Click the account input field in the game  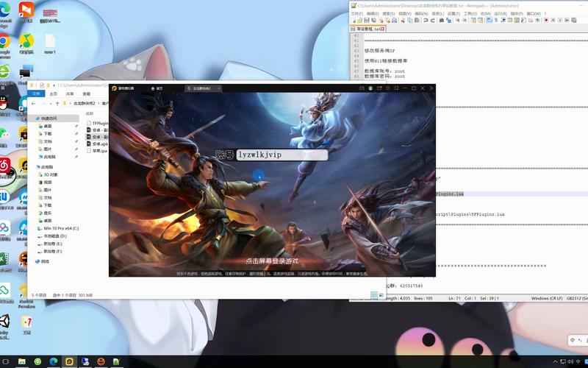click(282, 155)
